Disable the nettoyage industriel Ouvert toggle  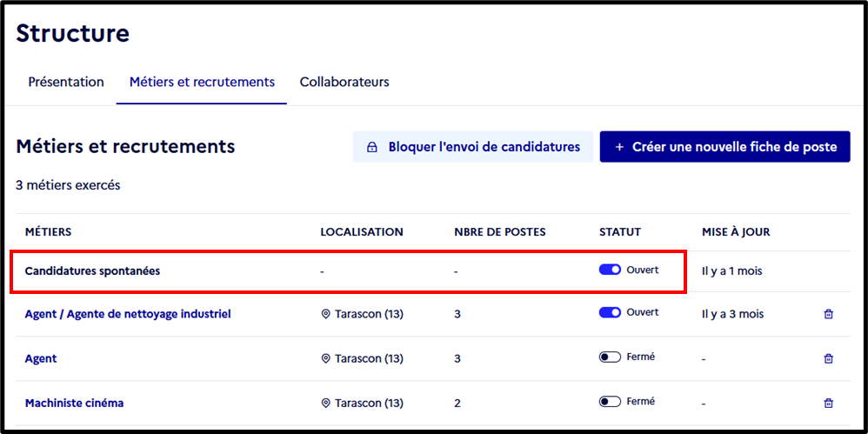pos(610,313)
